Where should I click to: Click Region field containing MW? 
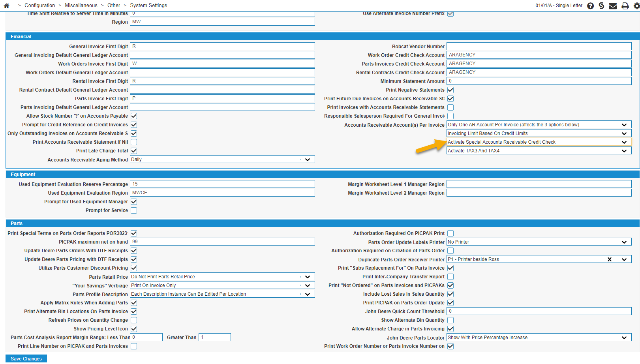[222, 22]
